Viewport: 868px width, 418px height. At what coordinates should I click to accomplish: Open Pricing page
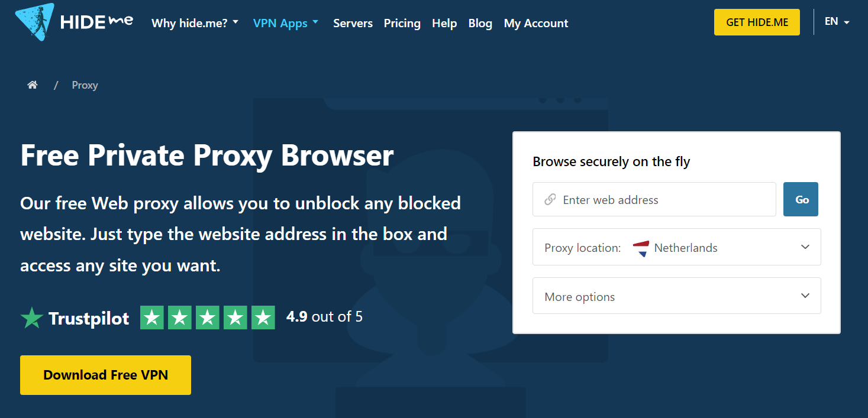click(402, 23)
